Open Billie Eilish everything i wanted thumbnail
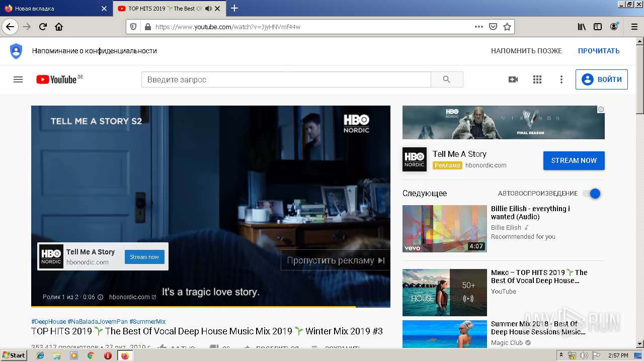Screen dimensions: 644x362 (x=445, y=229)
